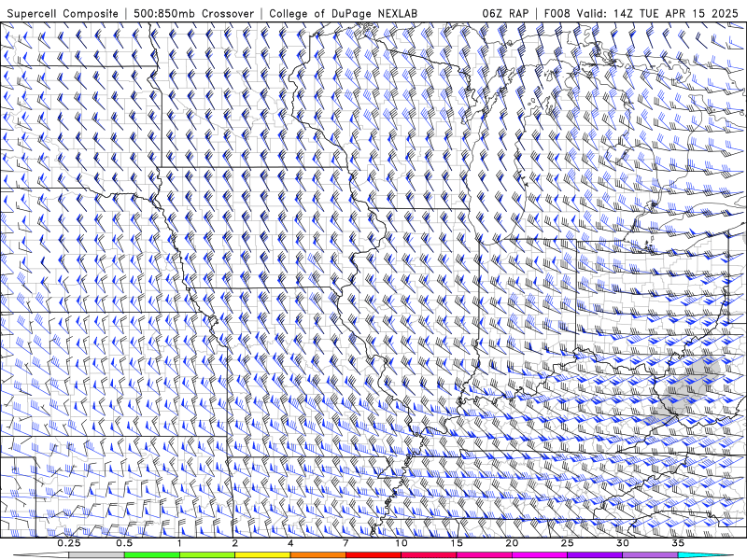The height and width of the screenshot is (560, 747).
Task: Select the yellow color bar segment
Action: point(262,555)
